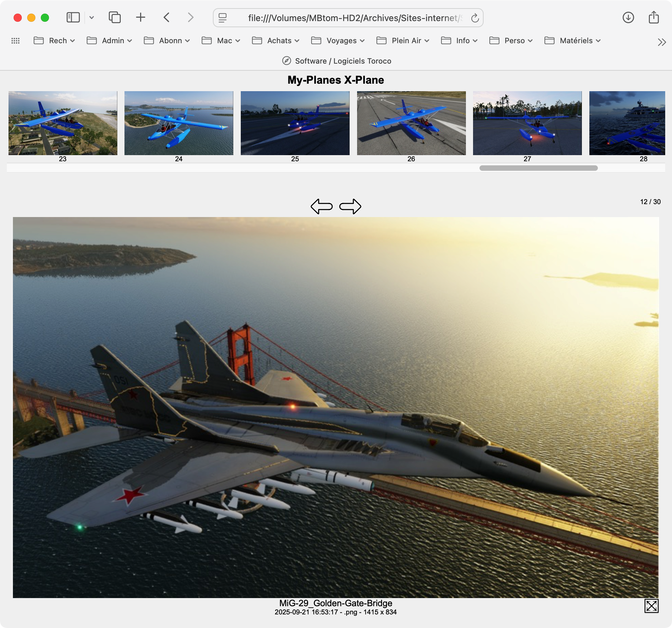This screenshot has width=672, height=628.
Task: Select the Software / Logiciels Toroco tab
Action: (336, 61)
